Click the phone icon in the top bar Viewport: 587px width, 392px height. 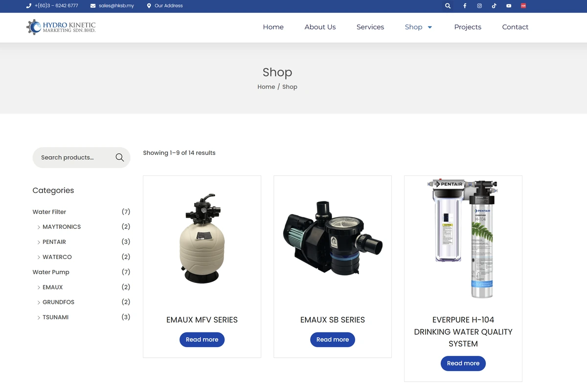pyautogui.click(x=29, y=6)
